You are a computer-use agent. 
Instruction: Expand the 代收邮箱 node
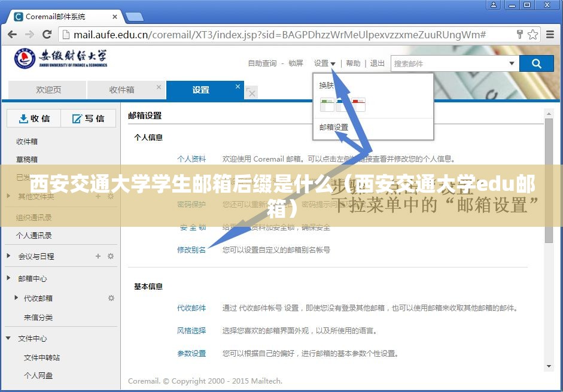[16, 297]
